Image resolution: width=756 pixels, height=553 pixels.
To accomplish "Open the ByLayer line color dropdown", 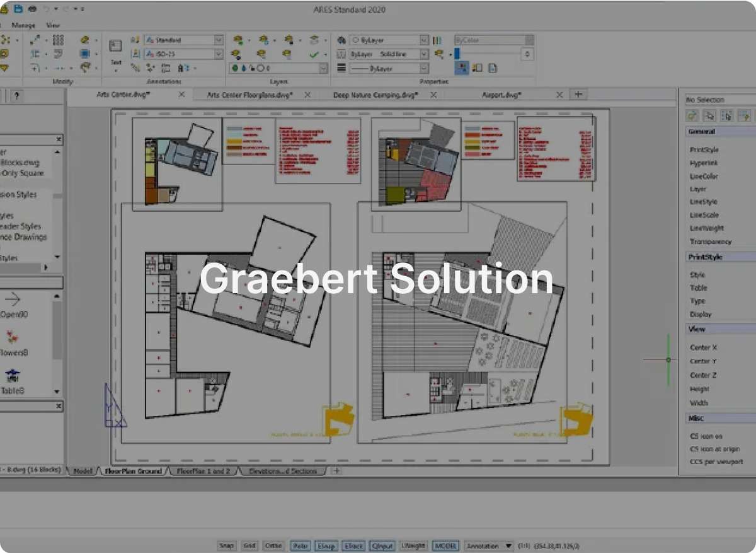I will 389,40.
